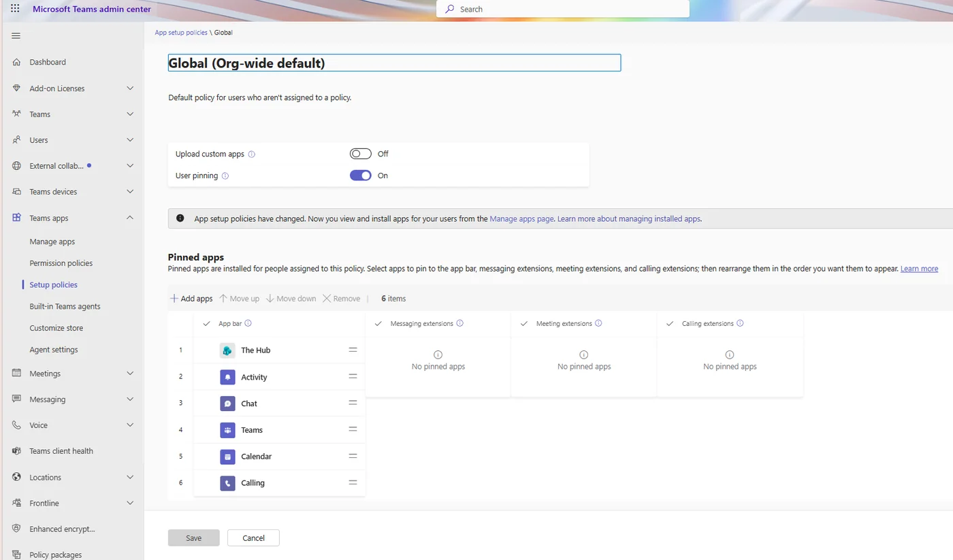Open Customize store in sidebar

coord(56,328)
